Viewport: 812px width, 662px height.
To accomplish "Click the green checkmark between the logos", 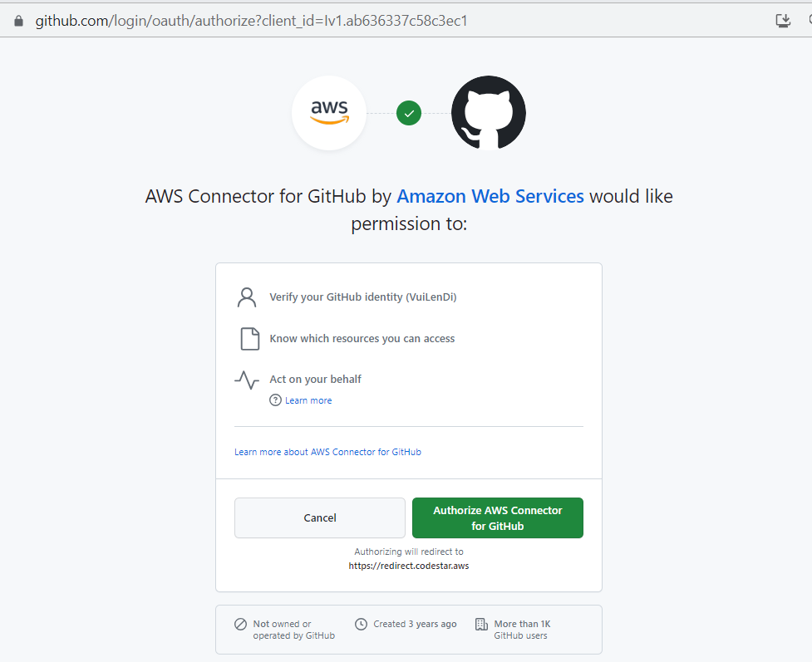I will 408,113.
